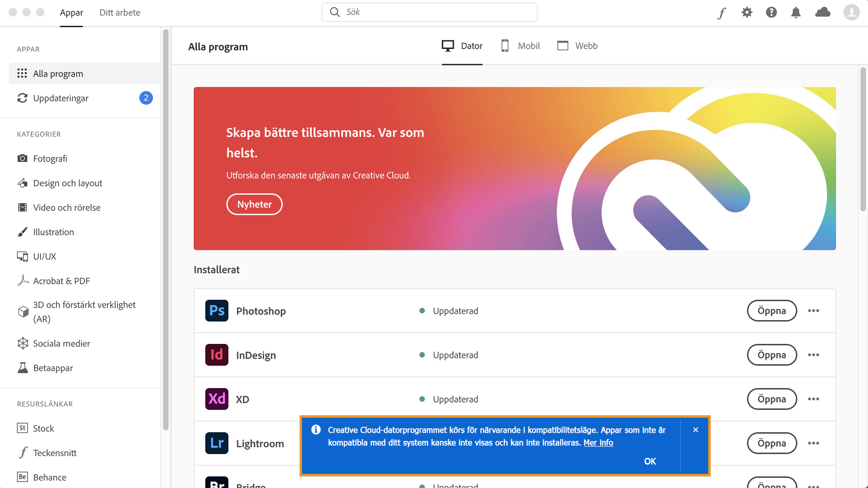The image size is (868, 488).
Task: Click the Bridge Br app icon
Action: [217, 484]
